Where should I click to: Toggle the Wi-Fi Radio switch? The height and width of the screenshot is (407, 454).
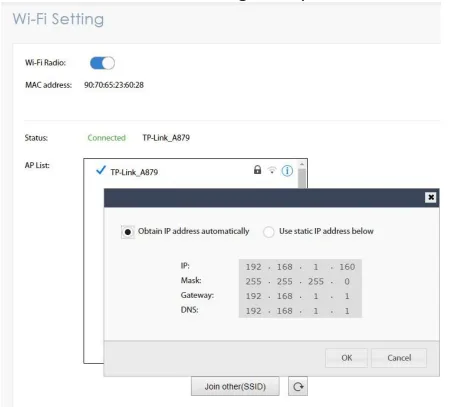tap(102, 63)
